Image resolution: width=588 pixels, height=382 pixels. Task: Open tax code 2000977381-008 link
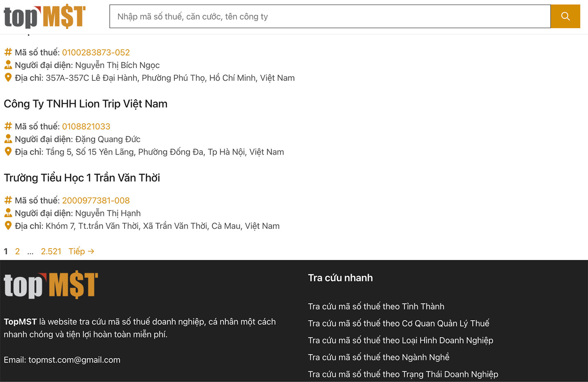tap(96, 200)
